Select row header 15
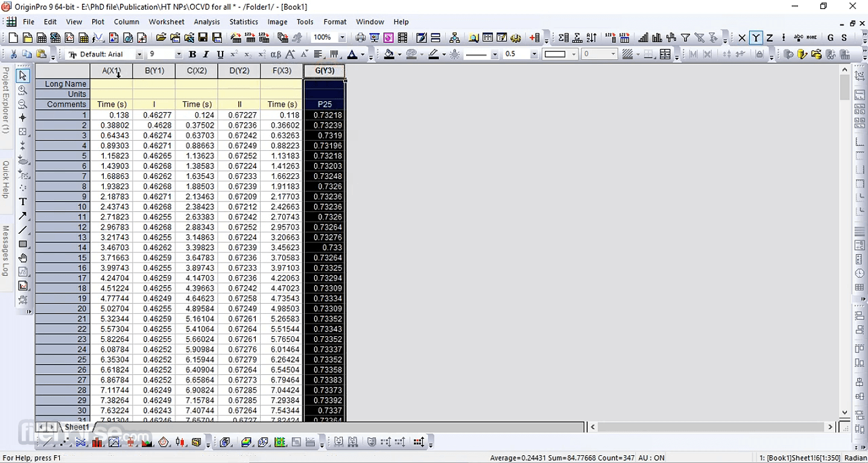This screenshot has height=463, width=868. pyautogui.click(x=63, y=258)
